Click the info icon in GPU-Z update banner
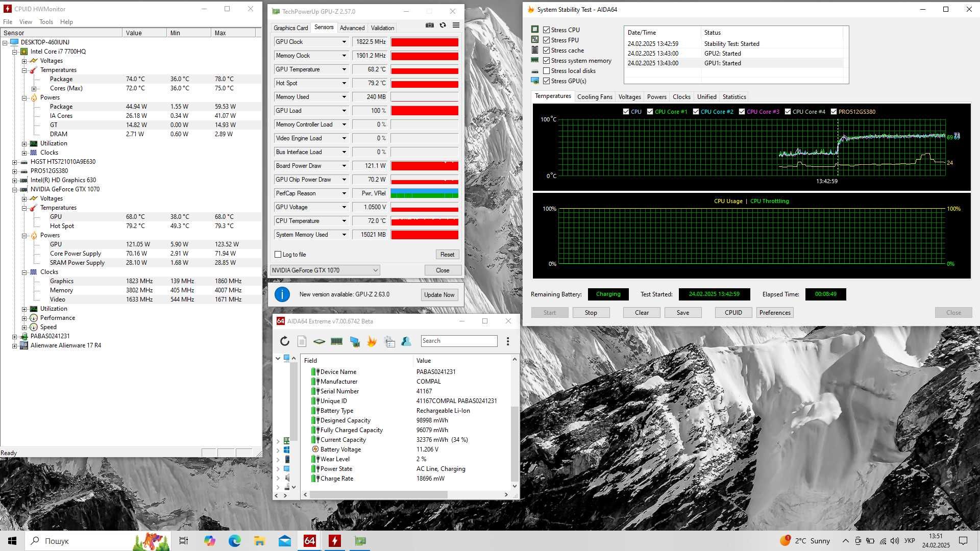The height and width of the screenshot is (551, 980). [282, 294]
